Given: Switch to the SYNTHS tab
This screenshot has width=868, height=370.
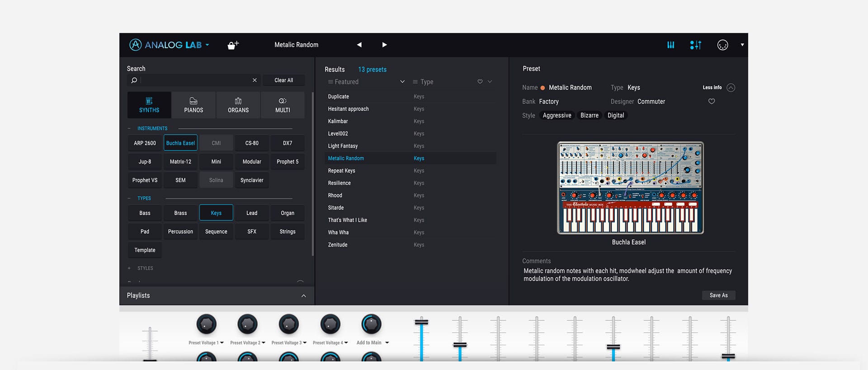Looking at the screenshot, I should tap(149, 105).
